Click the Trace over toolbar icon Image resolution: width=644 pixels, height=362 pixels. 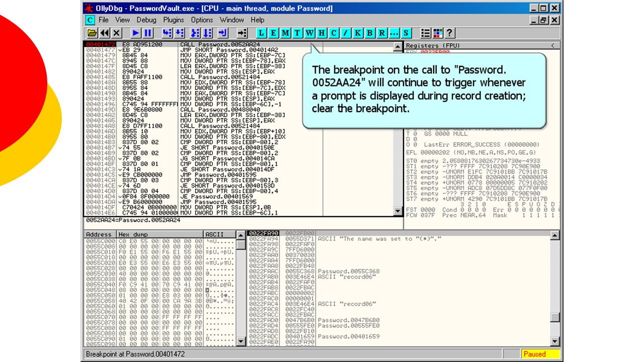(208, 33)
